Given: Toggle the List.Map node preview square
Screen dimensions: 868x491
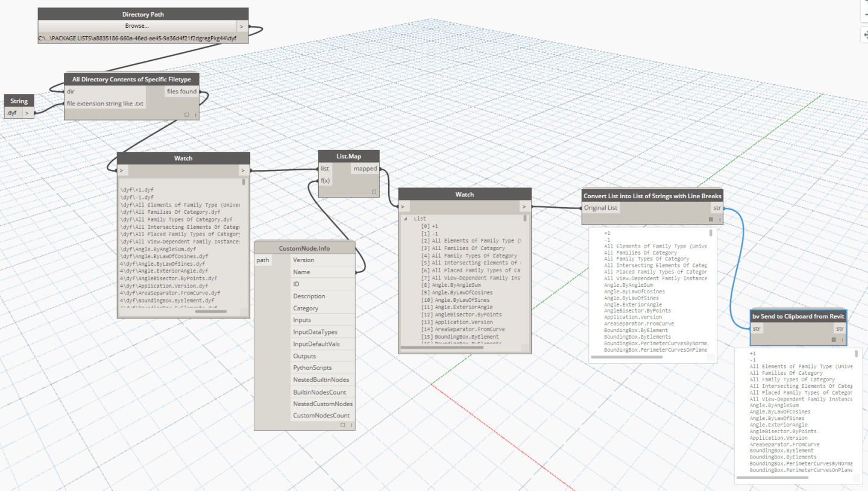Looking at the screenshot, I should 374,192.
